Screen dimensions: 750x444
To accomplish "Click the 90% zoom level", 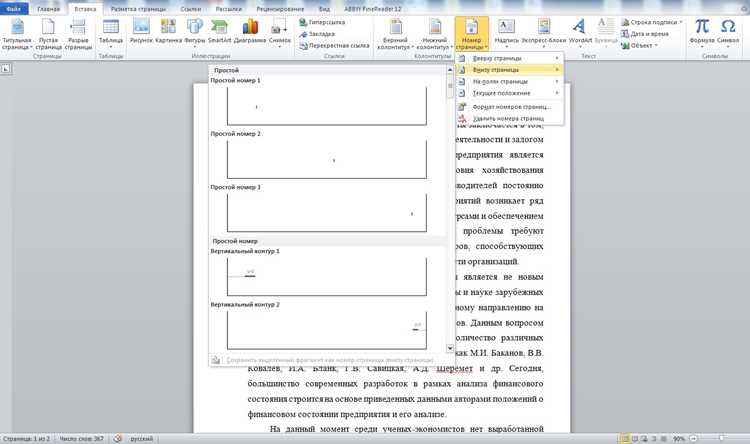I will click(679, 438).
